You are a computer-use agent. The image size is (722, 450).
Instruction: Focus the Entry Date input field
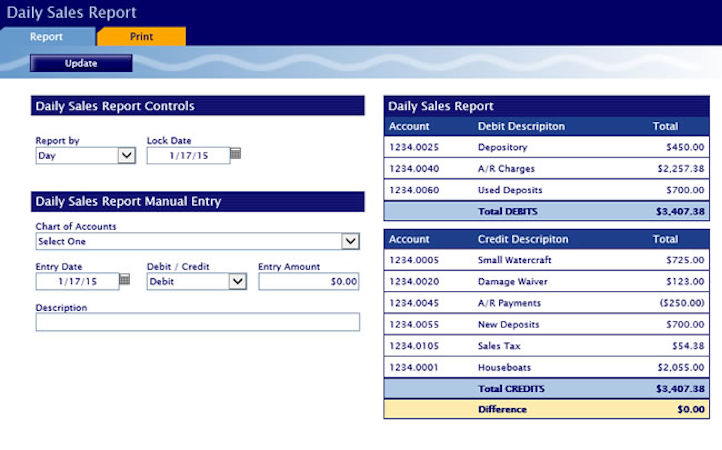(77, 281)
